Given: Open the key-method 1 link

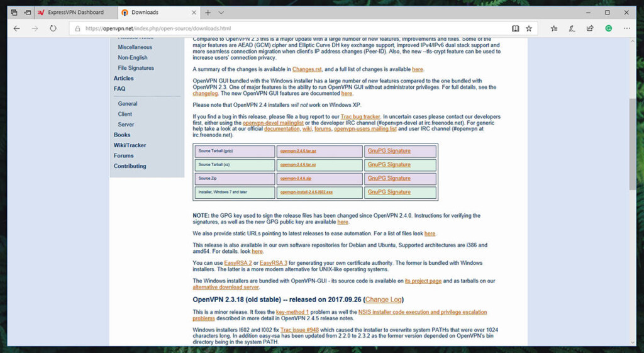Looking at the screenshot, I should click(x=292, y=312).
